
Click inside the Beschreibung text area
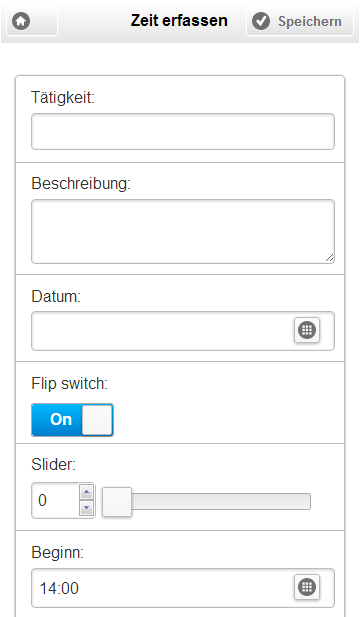pyautogui.click(x=183, y=231)
